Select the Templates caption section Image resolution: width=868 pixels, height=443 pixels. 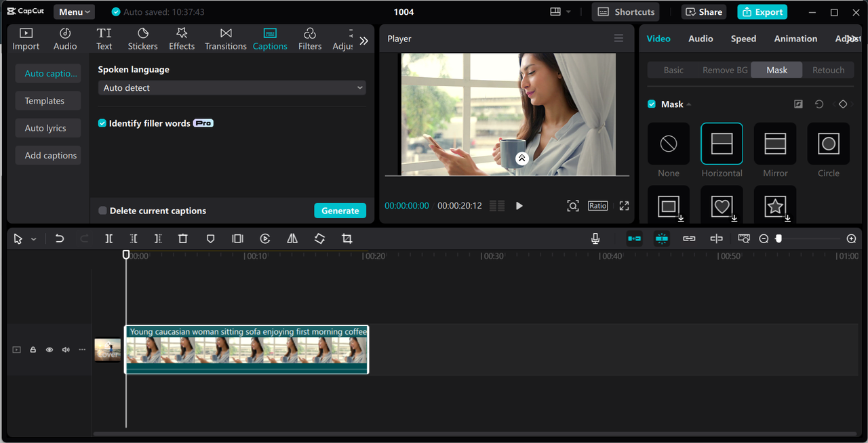48,101
